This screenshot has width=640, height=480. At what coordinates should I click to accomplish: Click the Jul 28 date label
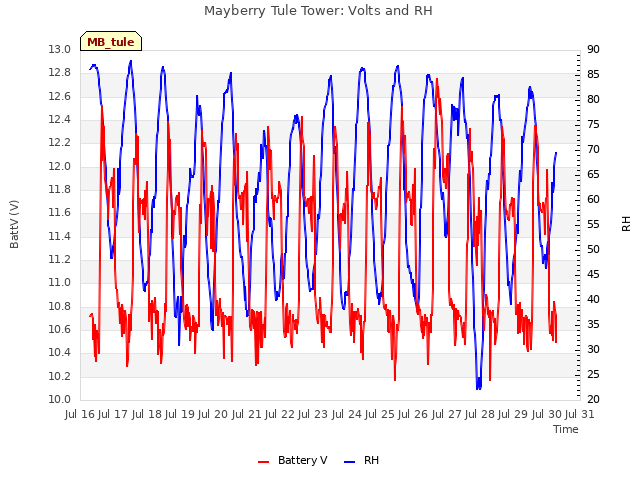[479, 414]
